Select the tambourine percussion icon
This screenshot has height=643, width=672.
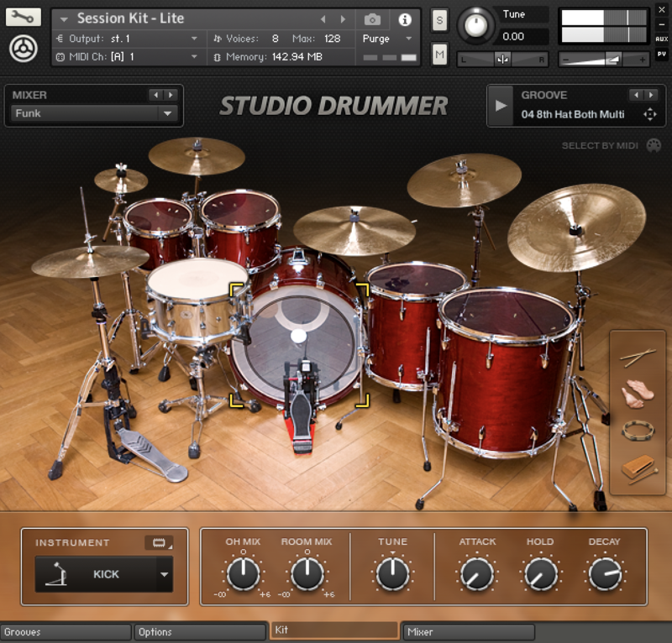tap(638, 431)
